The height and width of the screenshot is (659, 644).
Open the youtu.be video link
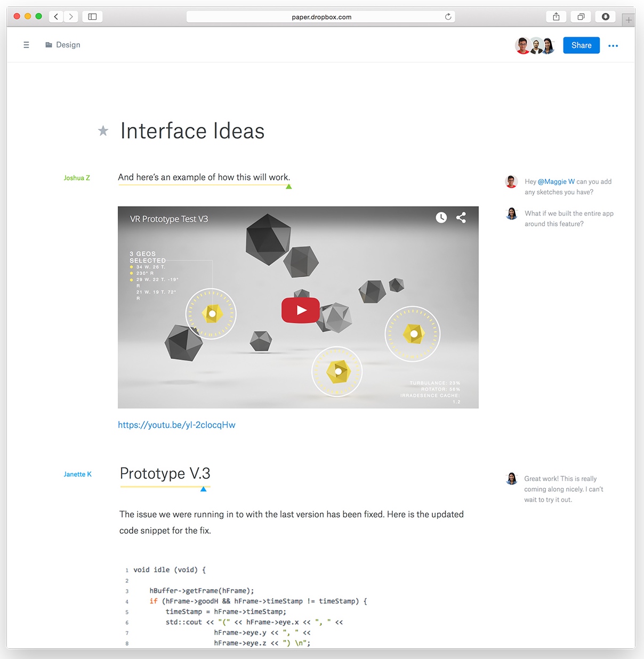point(176,425)
